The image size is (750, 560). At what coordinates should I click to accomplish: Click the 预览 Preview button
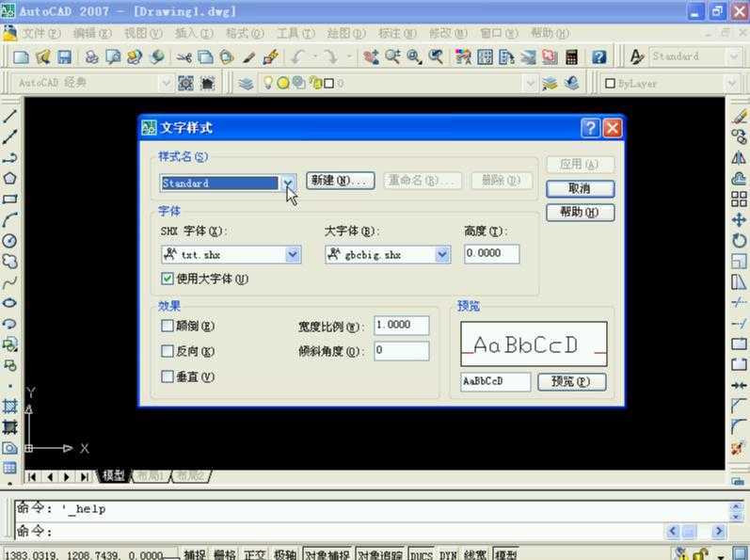pyautogui.click(x=572, y=381)
